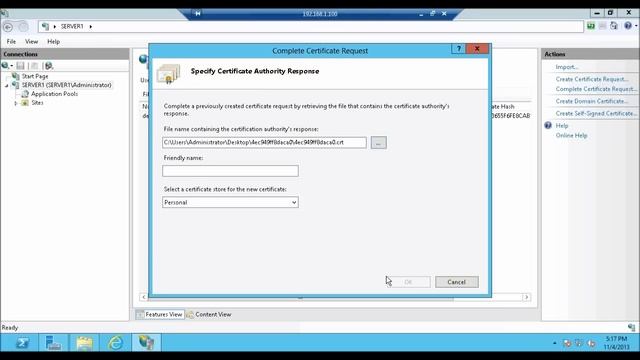The image size is (640, 360).
Task: Click the left arrow on the horizontal scrollbar
Action: (144, 297)
